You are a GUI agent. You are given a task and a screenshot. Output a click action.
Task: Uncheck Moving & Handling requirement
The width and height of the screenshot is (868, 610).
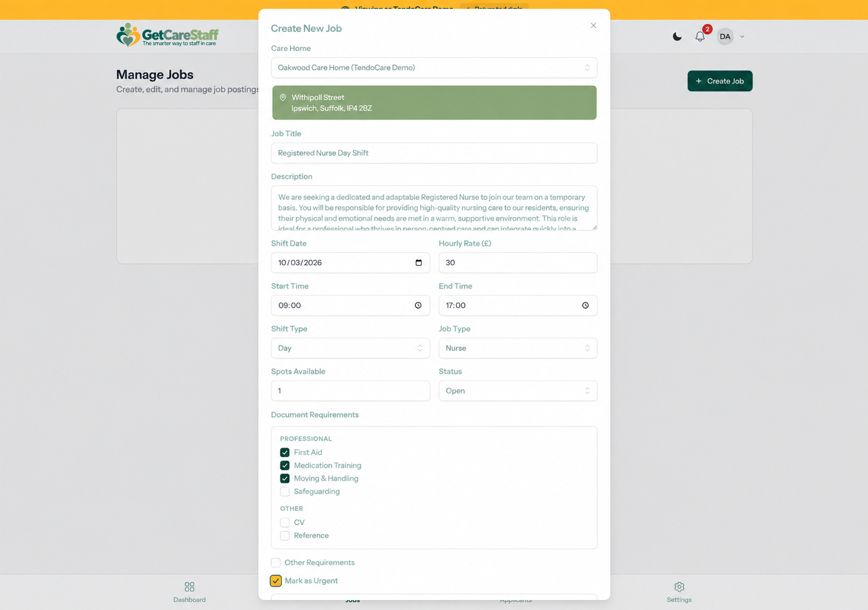point(285,478)
